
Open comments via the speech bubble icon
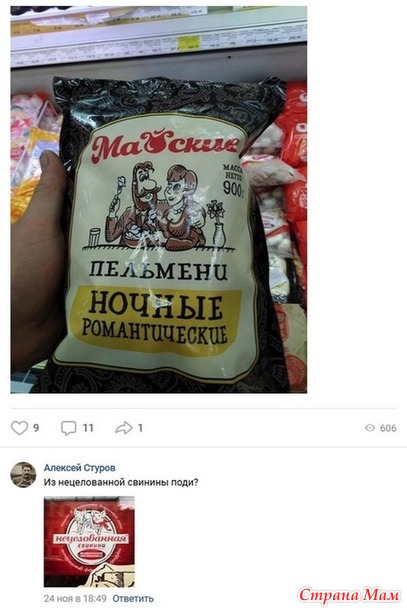point(68,428)
